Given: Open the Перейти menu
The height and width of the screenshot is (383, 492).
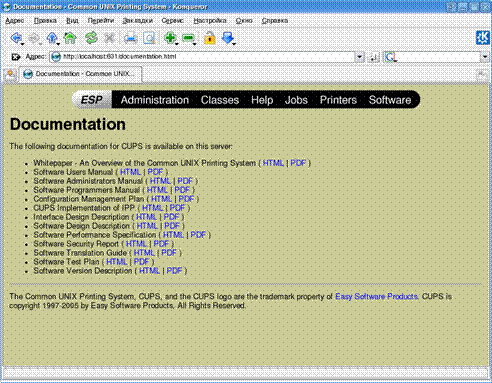Looking at the screenshot, I should 101,21.
